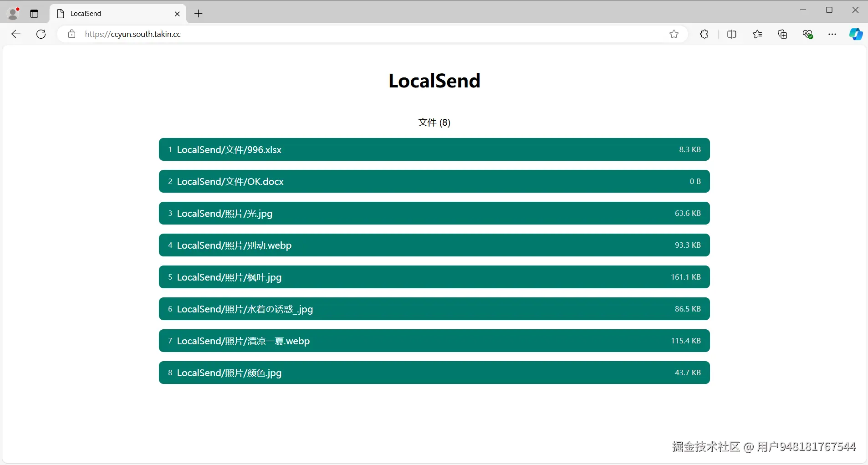Download the 颜色.jpg photo

[434, 373]
